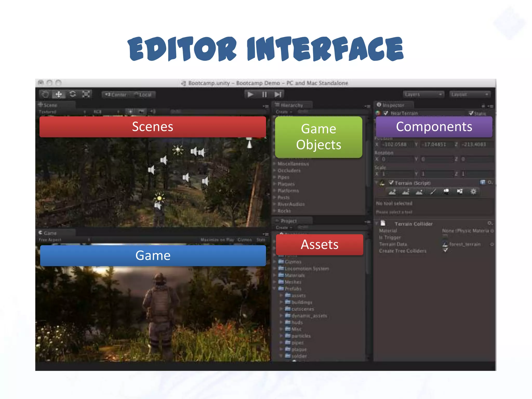
Task: Toggle scene audio in Scene toolbar
Action: click(153, 112)
